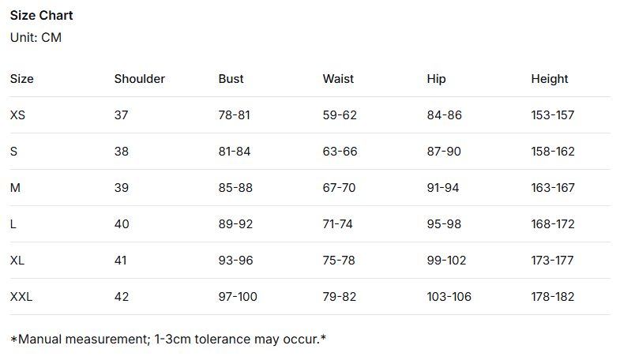Click waist value 71-74 in L row
This screenshot has height=364, width=635.
pyautogui.click(x=338, y=224)
